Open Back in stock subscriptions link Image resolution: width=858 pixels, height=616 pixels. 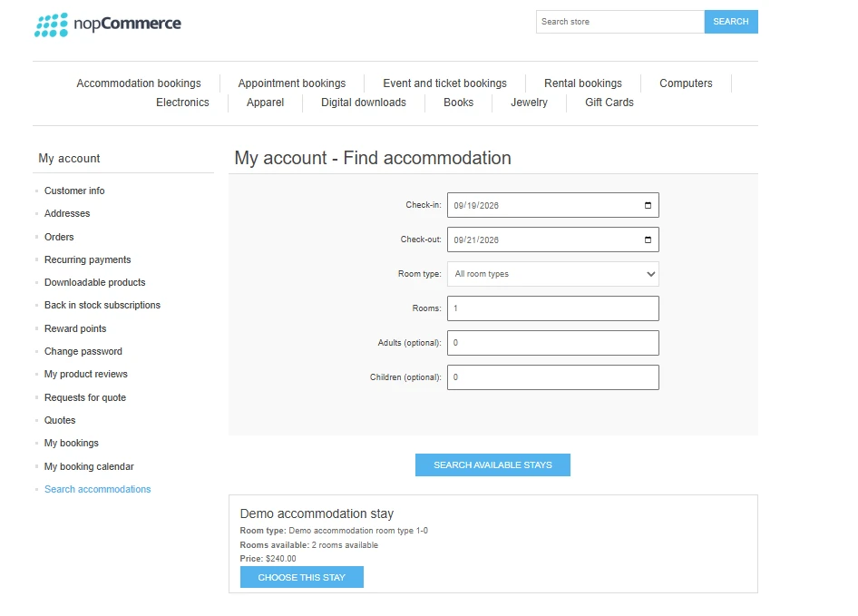click(x=102, y=305)
